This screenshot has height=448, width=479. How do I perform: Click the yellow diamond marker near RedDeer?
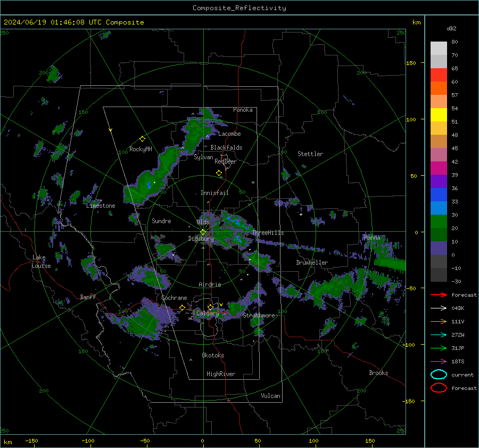click(219, 173)
